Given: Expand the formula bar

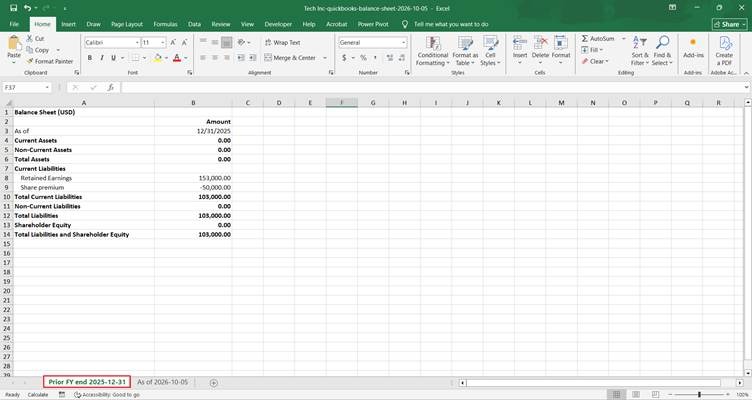Looking at the screenshot, I should pyautogui.click(x=746, y=87).
